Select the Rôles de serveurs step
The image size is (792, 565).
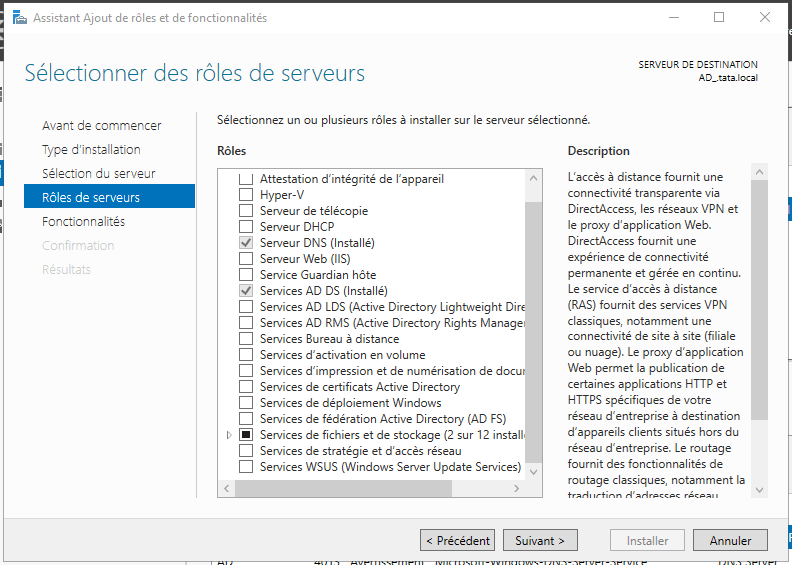[x=109, y=196]
